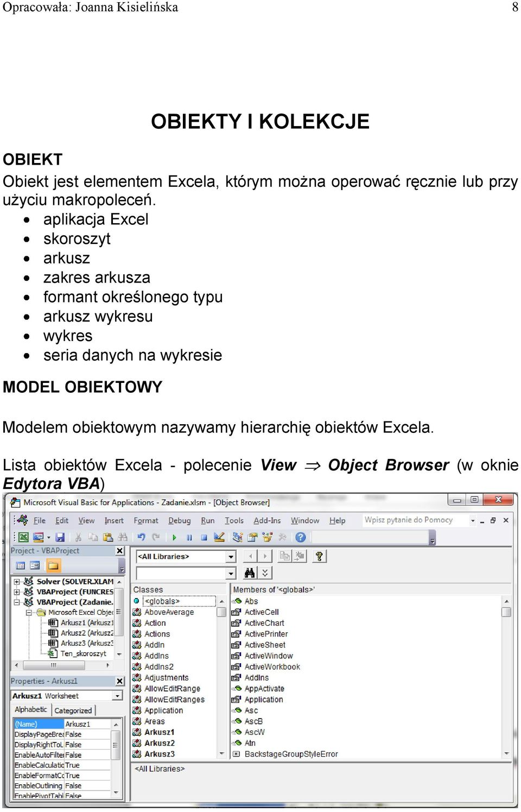This screenshot has height=812, width=521.
Task: Go forward in Object Browser
Action: point(264,556)
